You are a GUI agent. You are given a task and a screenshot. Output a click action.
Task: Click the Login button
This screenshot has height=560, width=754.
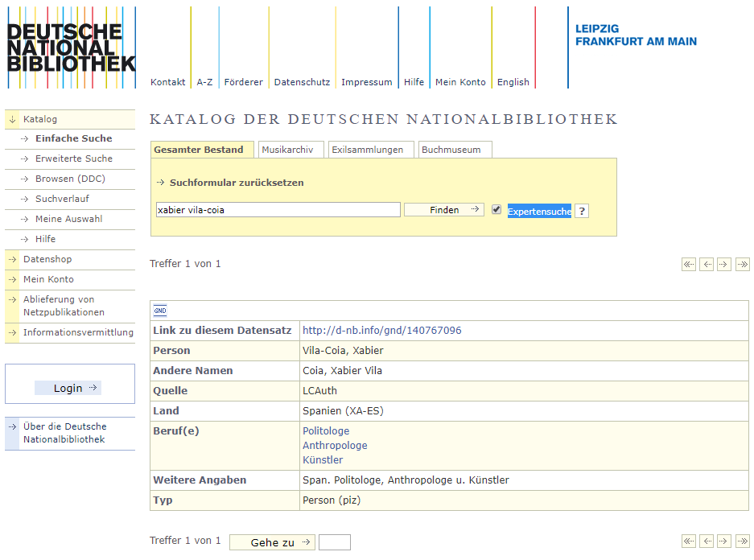point(68,388)
